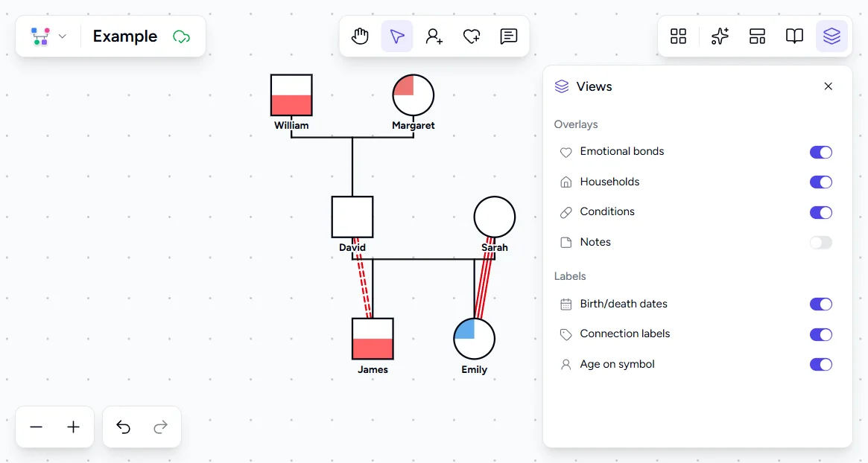Click the William name label

pos(291,126)
